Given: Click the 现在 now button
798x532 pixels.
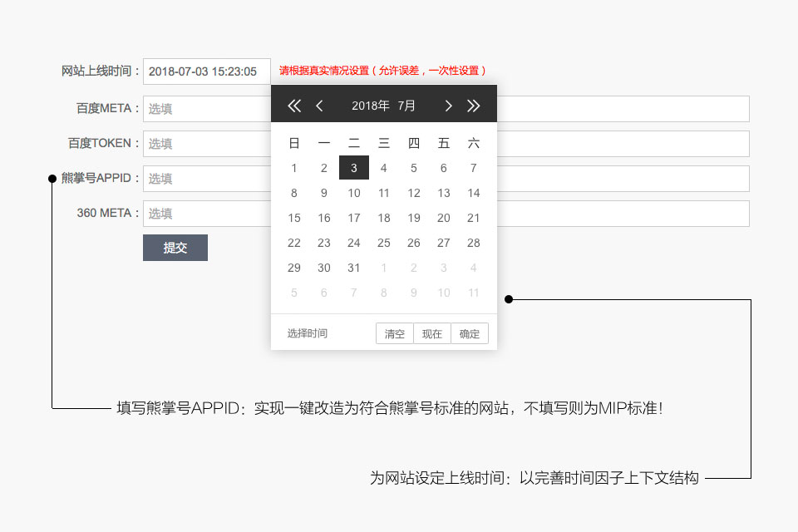Looking at the screenshot, I should [431, 332].
